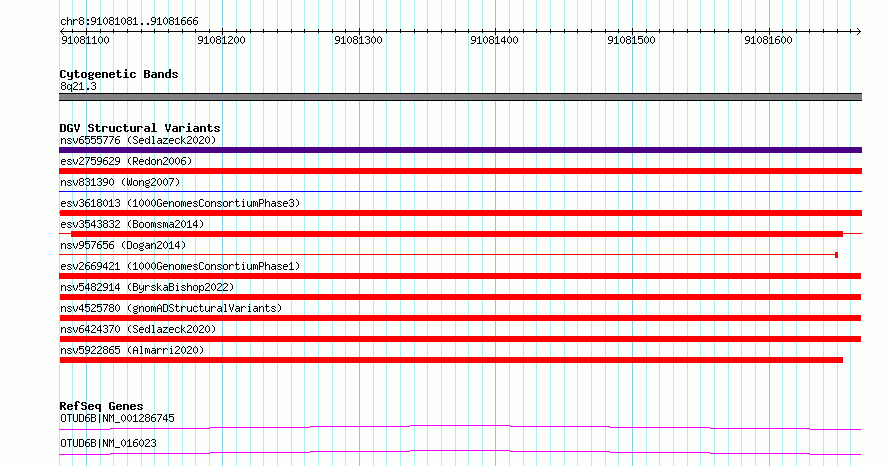The width and height of the screenshot is (890, 466).
Task: Open variant esv3543832 (Boomsma2014) label
Action: [132, 224]
